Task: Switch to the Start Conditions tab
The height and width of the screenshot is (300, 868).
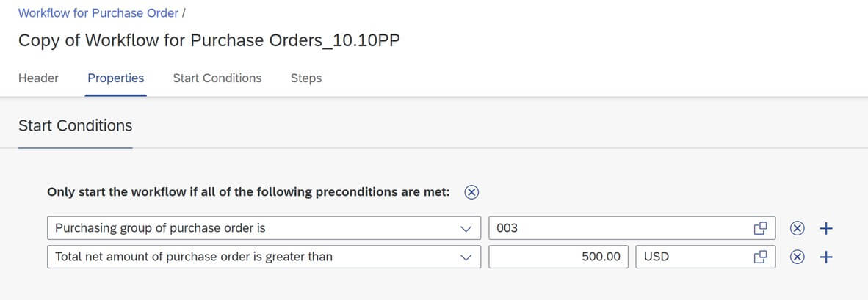Action: pyautogui.click(x=217, y=78)
